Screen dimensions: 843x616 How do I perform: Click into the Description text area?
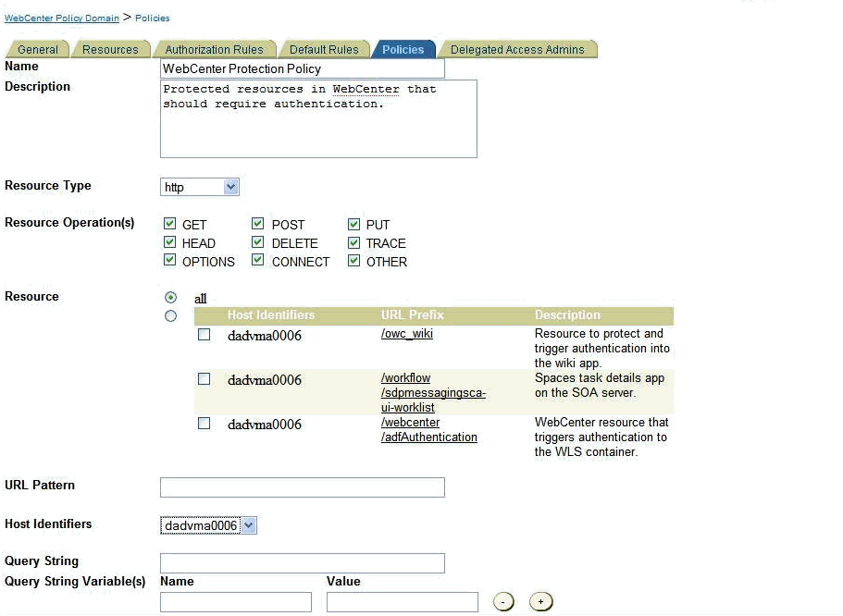319,118
